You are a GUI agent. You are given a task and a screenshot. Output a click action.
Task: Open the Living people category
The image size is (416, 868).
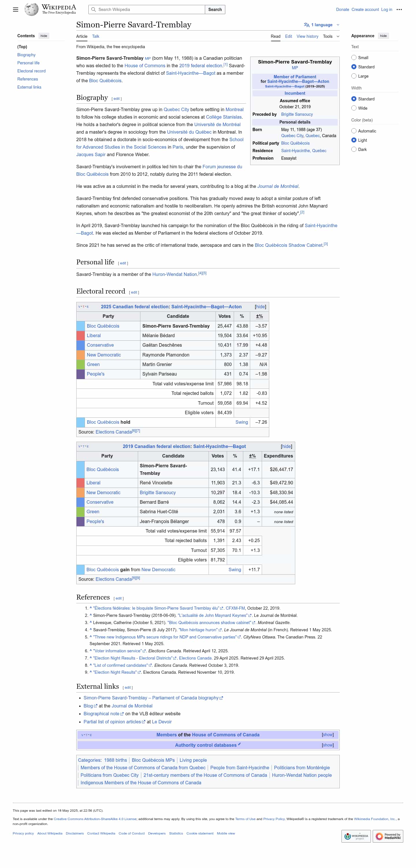point(193,760)
